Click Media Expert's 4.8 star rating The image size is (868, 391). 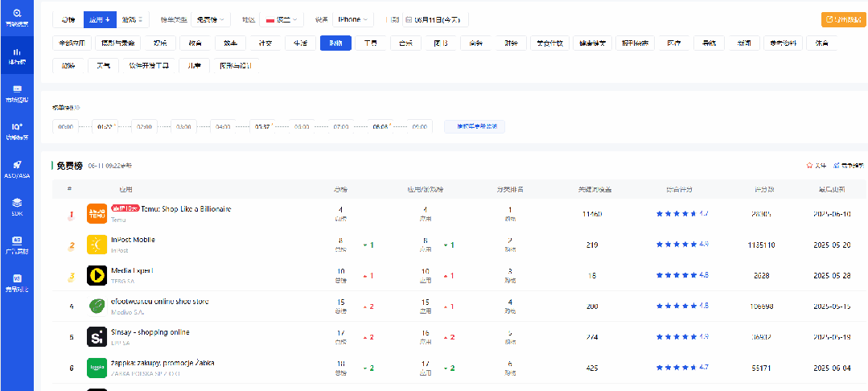[682, 275]
